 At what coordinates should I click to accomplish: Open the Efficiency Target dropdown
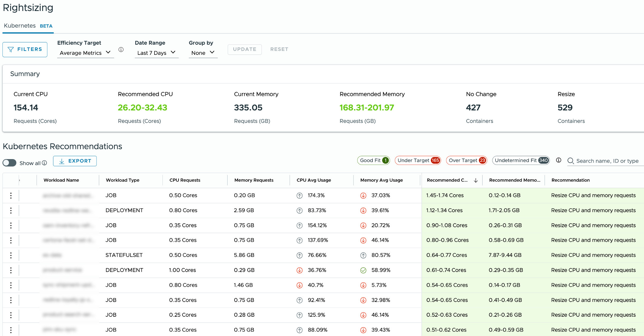[85, 53]
